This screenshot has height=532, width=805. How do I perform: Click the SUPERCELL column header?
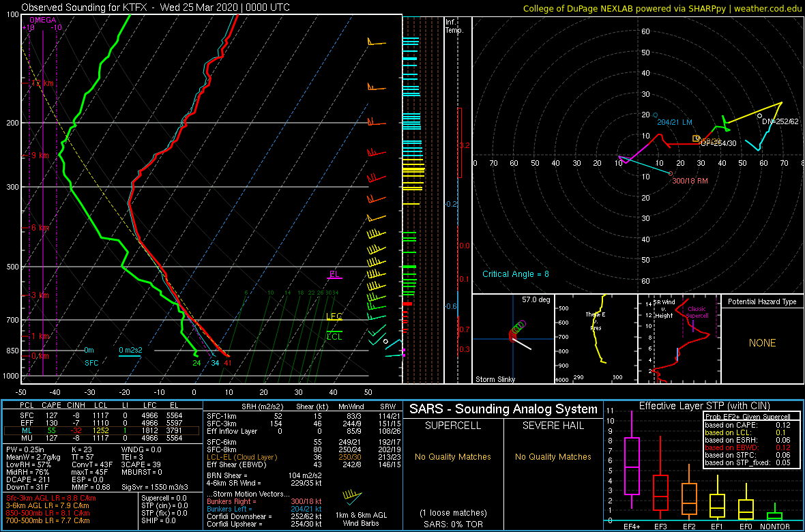[452, 426]
